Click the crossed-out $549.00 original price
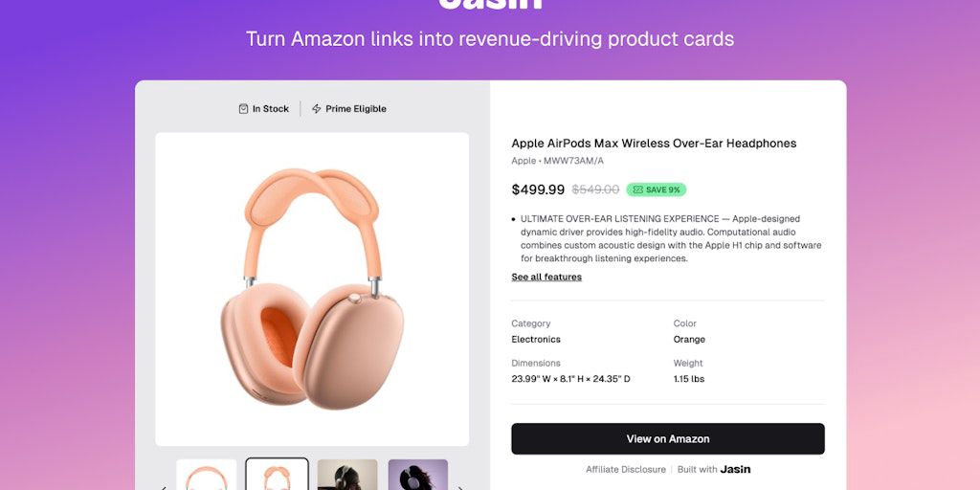The width and height of the screenshot is (980, 490). click(x=595, y=189)
